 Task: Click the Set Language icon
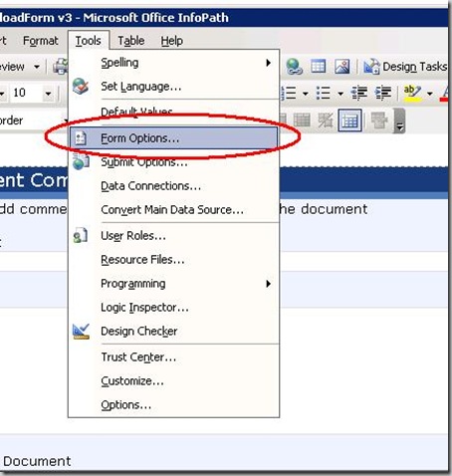click(81, 87)
